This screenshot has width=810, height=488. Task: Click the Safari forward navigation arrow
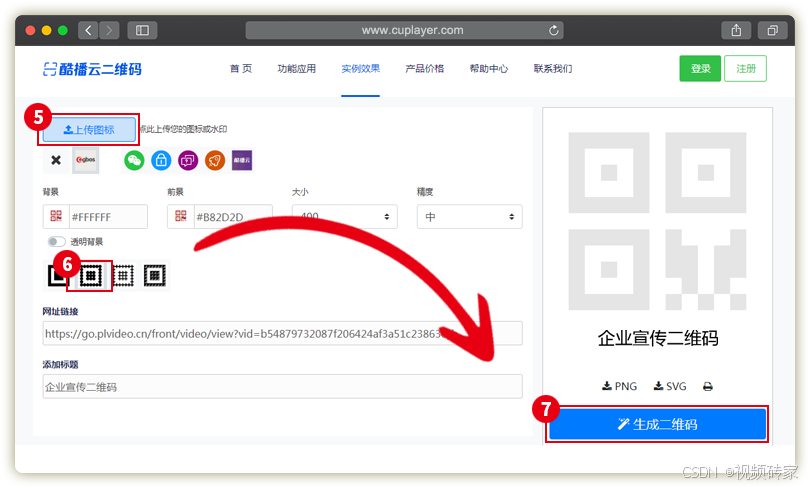[x=109, y=30]
